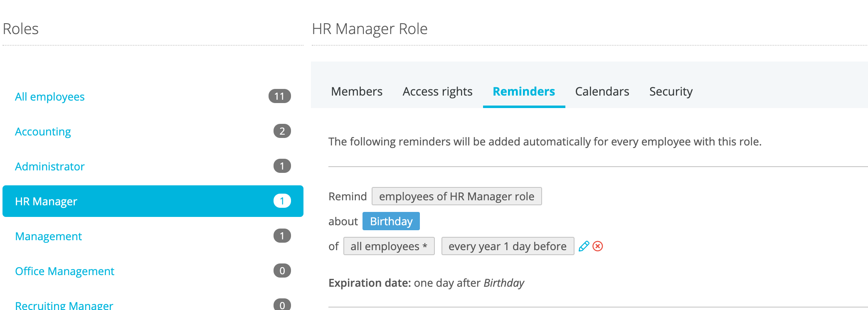Viewport: 868px width, 310px height.
Task: Open the Administrator role link
Action: 50,167
